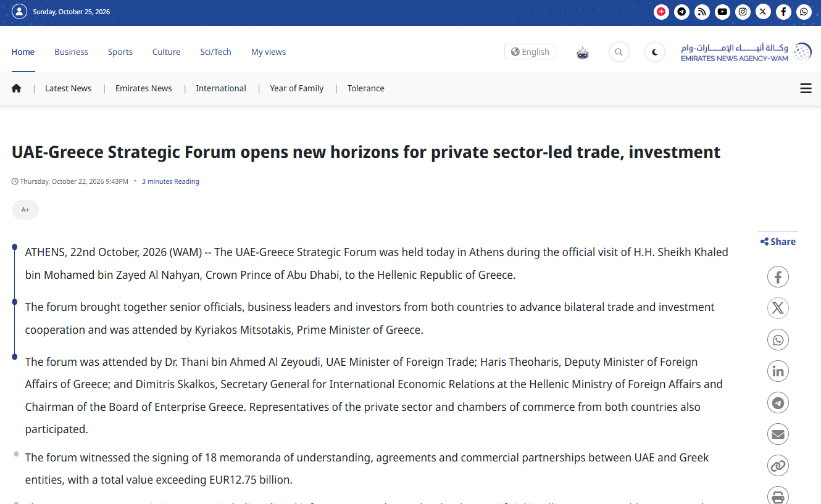Open the user account icon
The image size is (821, 504).
coord(20,12)
